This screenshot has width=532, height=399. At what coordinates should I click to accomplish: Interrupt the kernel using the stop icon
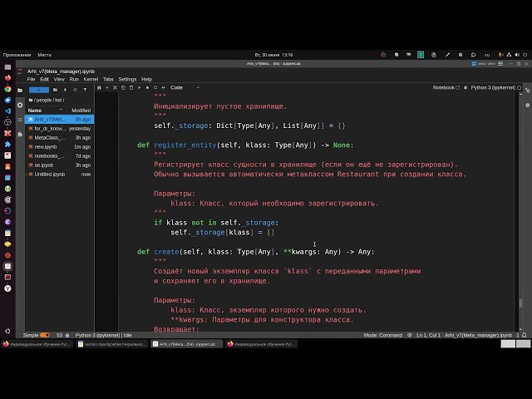pos(147,87)
